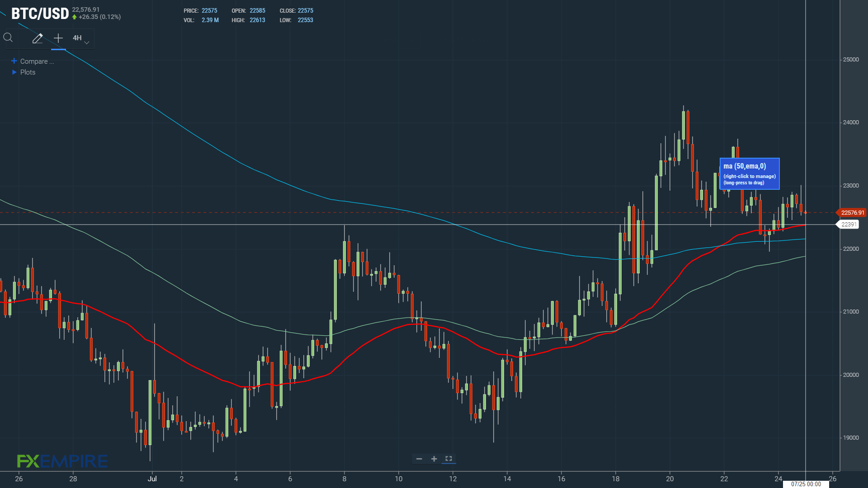The height and width of the screenshot is (488, 868).
Task: Click the 24000 price axis label
Action: point(851,122)
